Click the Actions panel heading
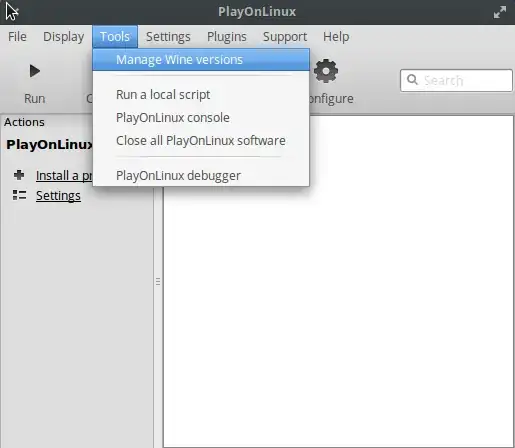This screenshot has height=448, width=515. [24, 122]
